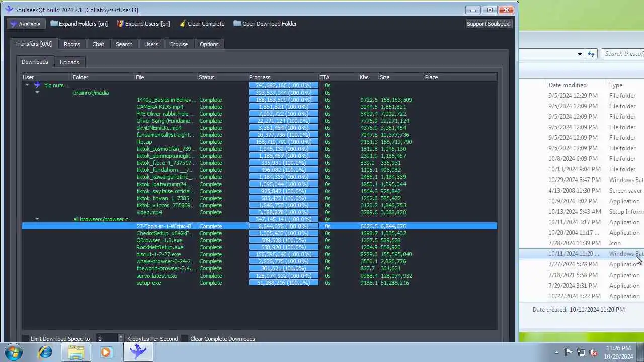Open Download Folder via its folder icon
Image resolution: width=644 pixels, height=362 pixels.
pyautogui.click(x=237, y=24)
